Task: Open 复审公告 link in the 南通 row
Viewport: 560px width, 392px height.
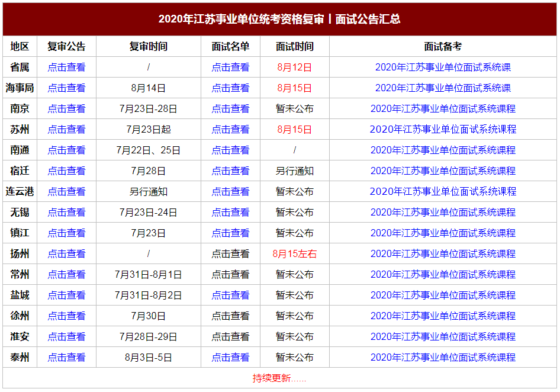Action: pyautogui.click(x=66, y=150)
